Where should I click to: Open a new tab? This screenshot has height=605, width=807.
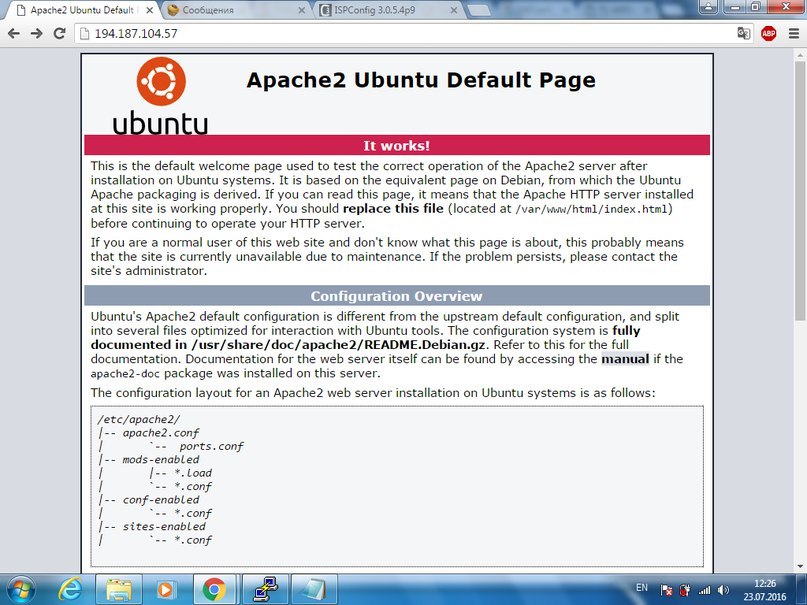pyautogui.click(x=480, y=10)
